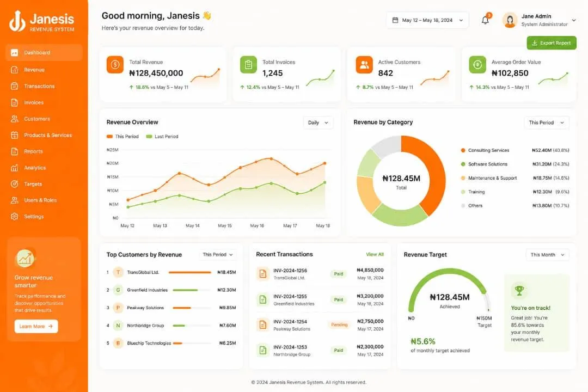This screenshot has width=588, height=392.
Task: Toggle the This Period legend item
Action: tap(122, 137)
